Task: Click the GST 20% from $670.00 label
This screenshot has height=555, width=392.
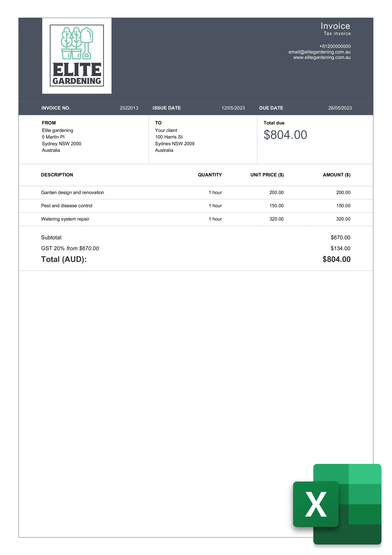Action: (70, 248)
